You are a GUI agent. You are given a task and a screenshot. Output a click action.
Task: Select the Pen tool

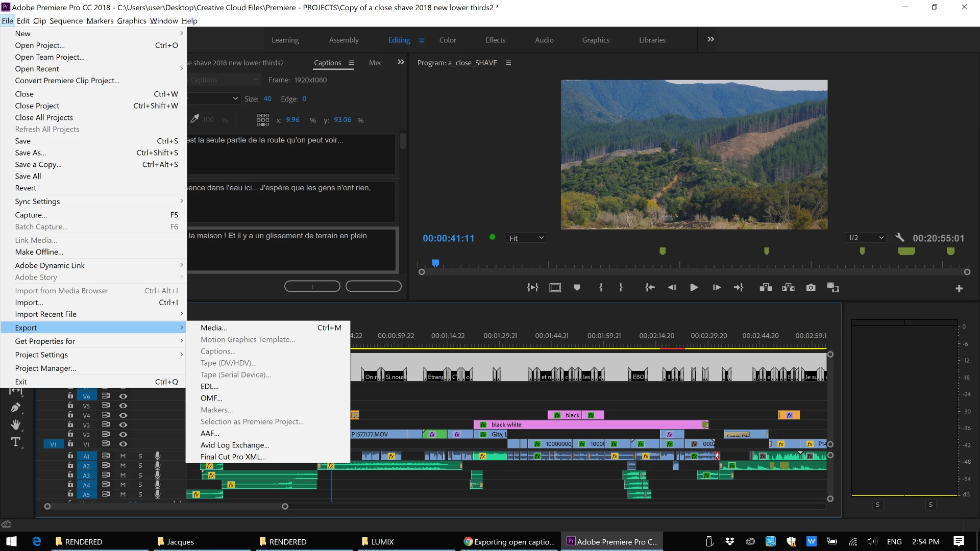16,407
